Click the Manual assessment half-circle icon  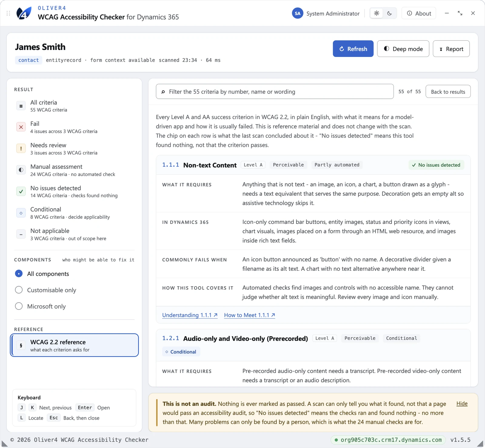[21, 170]
